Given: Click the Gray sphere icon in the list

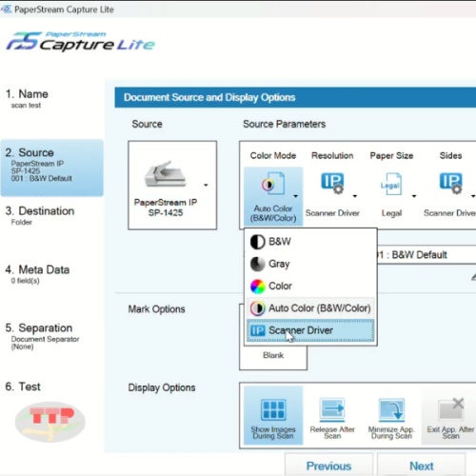Looking at the screenshot, I should click(x=257, y=264).
